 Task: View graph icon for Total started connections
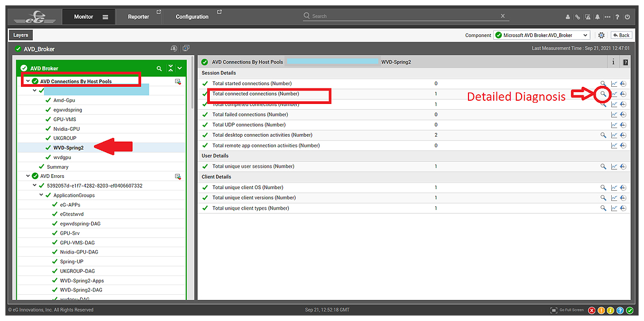pyautogui.click(x=614, y=84)
